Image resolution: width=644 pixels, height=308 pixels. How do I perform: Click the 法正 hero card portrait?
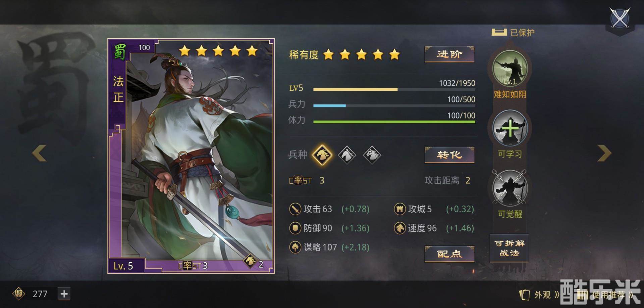pyautogui.click(x=191, y=156)
